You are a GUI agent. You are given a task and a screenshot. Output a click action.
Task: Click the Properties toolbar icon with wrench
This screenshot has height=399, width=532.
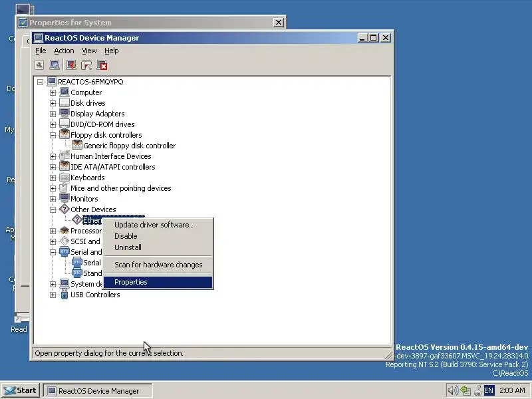point(39,65)
